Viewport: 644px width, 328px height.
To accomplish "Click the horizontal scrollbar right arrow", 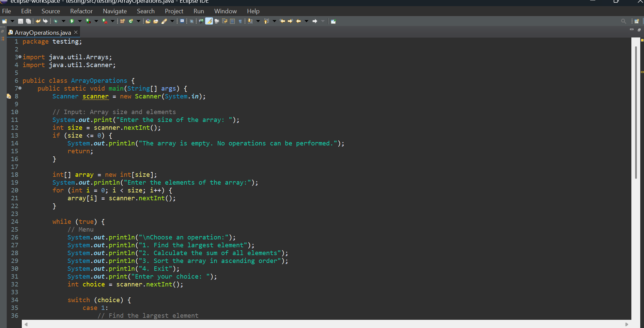I will click(x=627, y=324).
